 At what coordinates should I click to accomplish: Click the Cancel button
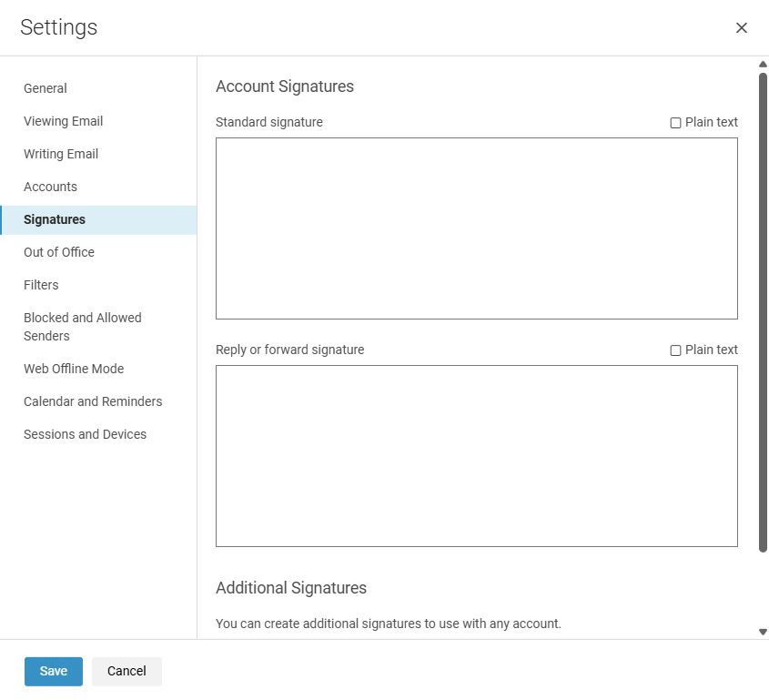click(126, 671)
